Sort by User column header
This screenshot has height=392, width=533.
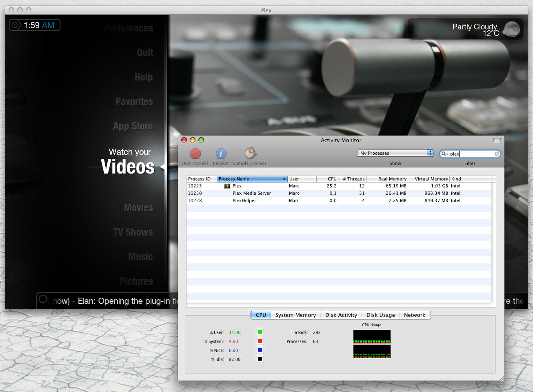point(302,179)
